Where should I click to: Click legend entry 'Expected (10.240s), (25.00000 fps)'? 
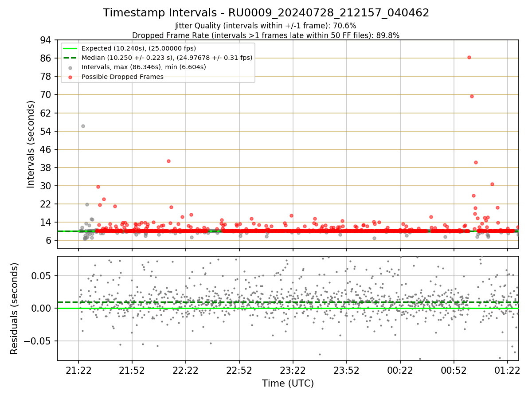click(139, 48)
